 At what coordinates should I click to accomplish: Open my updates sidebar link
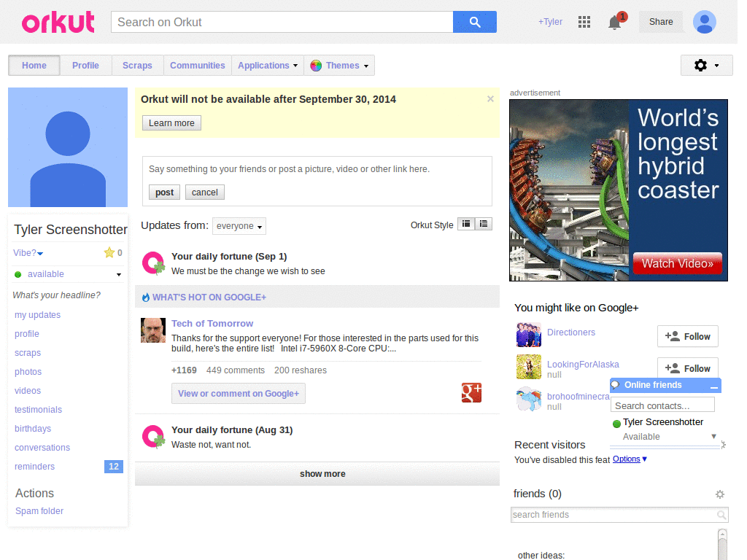[38, 315]
